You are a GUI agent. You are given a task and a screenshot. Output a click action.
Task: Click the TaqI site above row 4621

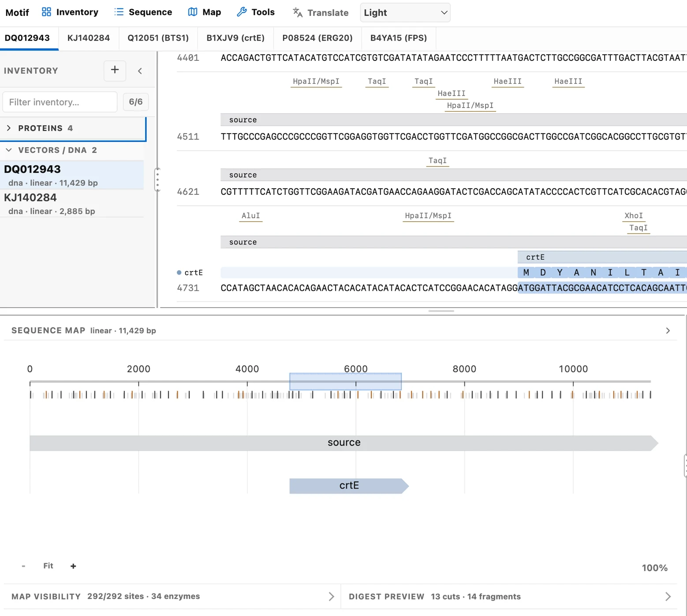pos(437,161)
